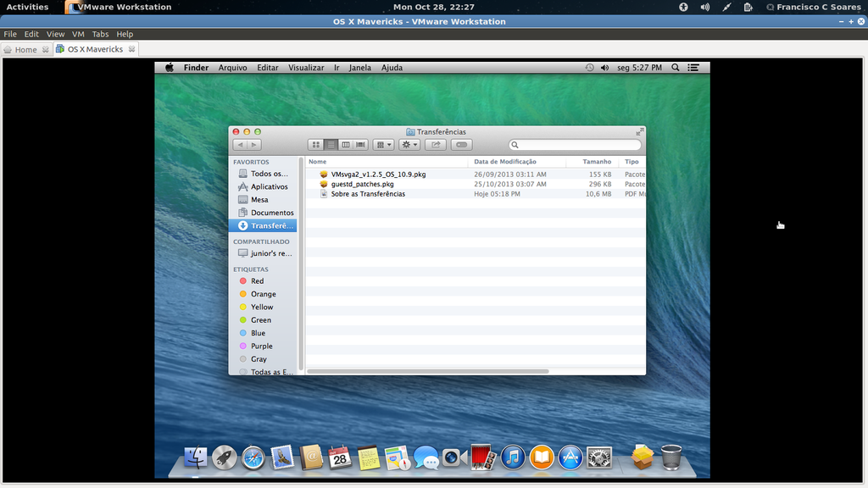Select file guestd_patches.pkg
This screenshot has width=868, height=488.
(x=476, y=184)
